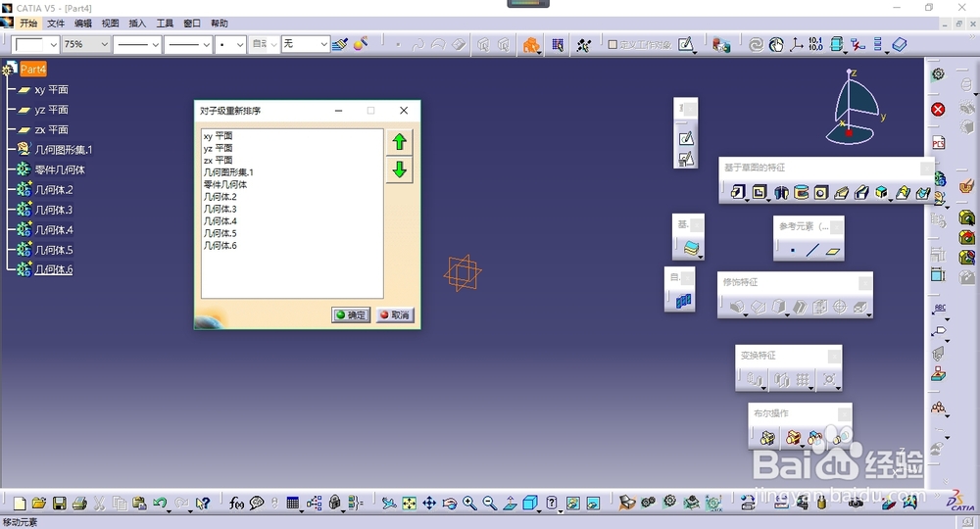Click the red stop icon in right toolbar
The height and width of the screenshot is (529, 980).
click(x=938, y=110)
